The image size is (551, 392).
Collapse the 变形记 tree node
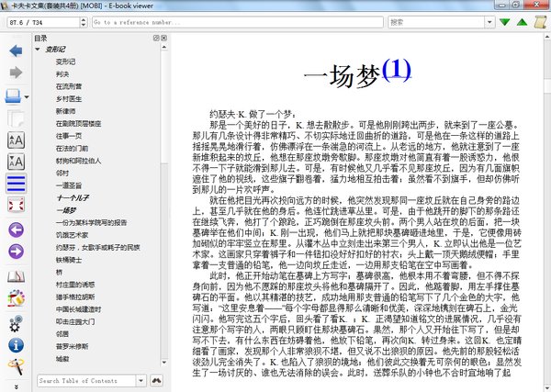click(38, 50)
